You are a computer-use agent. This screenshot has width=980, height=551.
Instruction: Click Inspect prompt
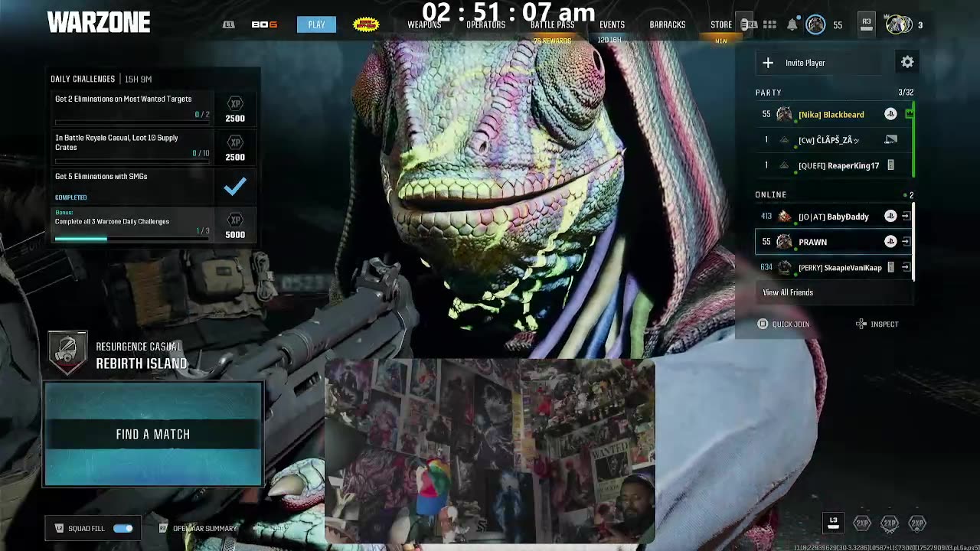click(x=877, y=324)
